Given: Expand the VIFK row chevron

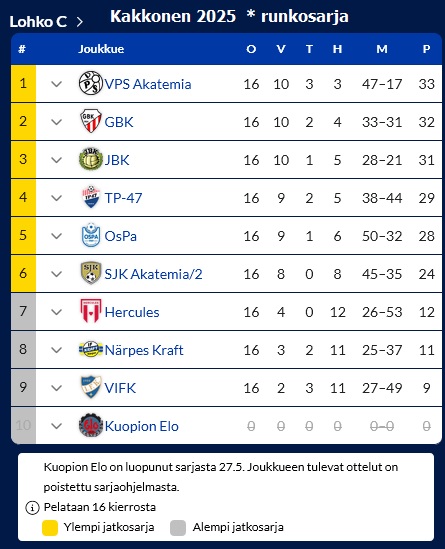Looking at the screenshot, I should 56,388.
